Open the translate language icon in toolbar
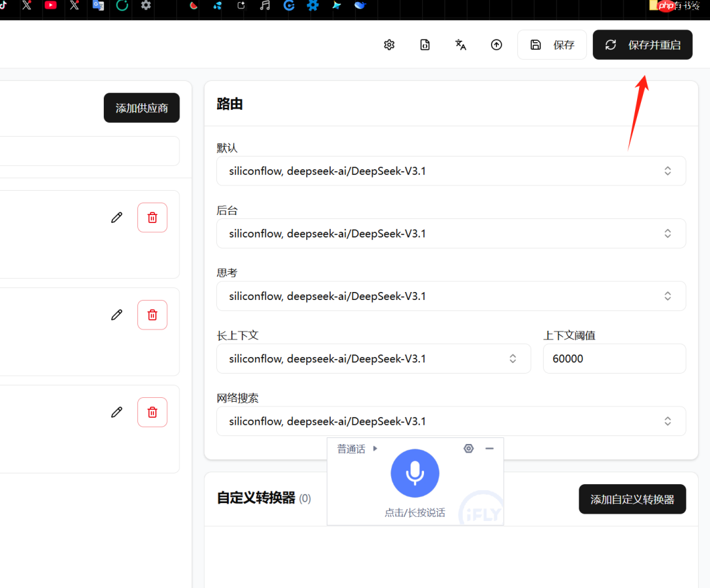 tap(460, 44)
